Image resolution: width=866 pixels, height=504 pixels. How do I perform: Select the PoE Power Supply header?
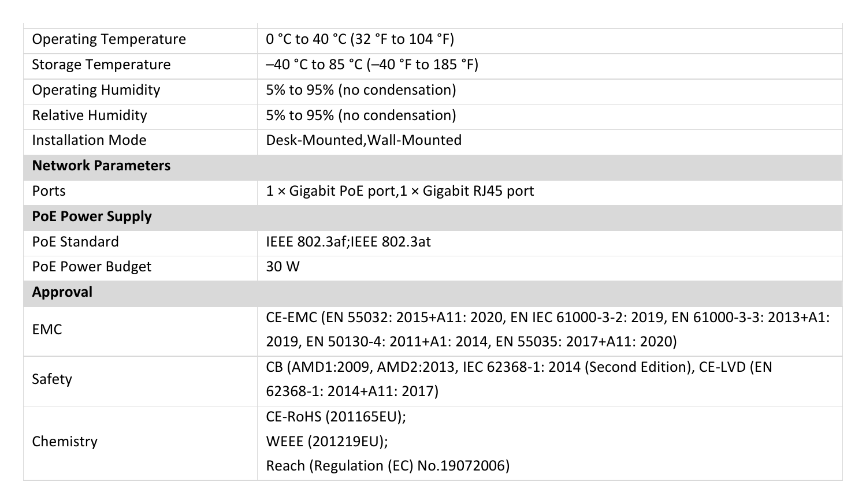[433, 216]
